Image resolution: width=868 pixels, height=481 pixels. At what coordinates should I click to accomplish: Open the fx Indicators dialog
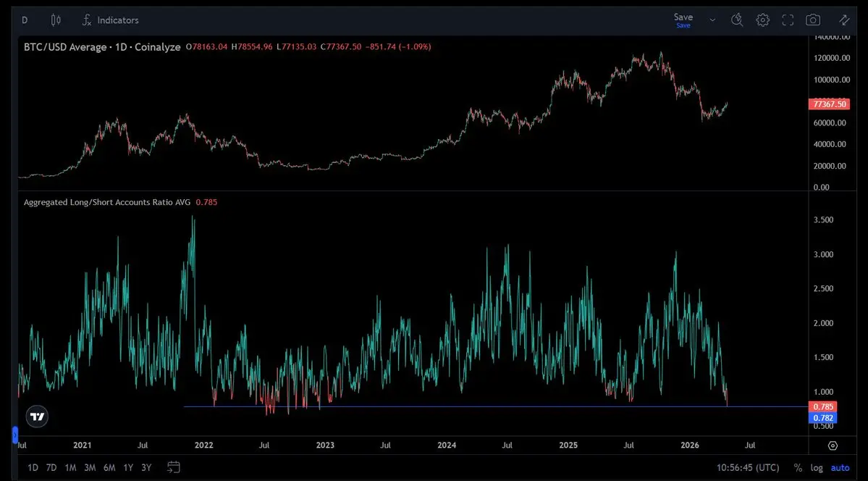click(110, 20)
